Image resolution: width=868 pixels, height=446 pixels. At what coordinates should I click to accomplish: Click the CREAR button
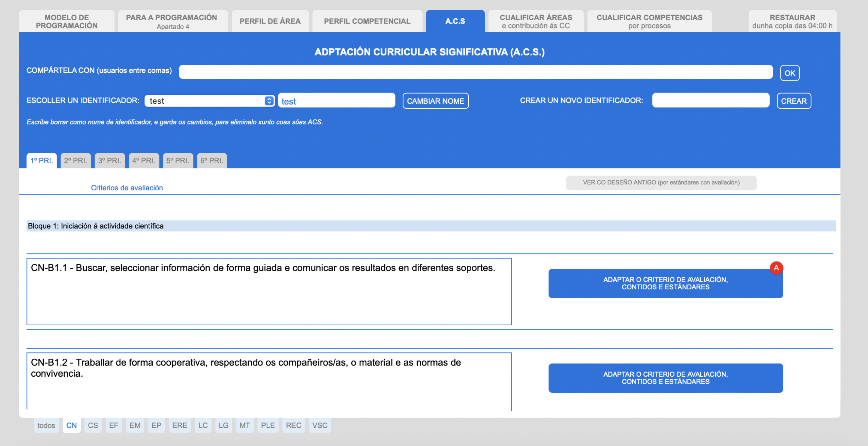coord(793,101)
